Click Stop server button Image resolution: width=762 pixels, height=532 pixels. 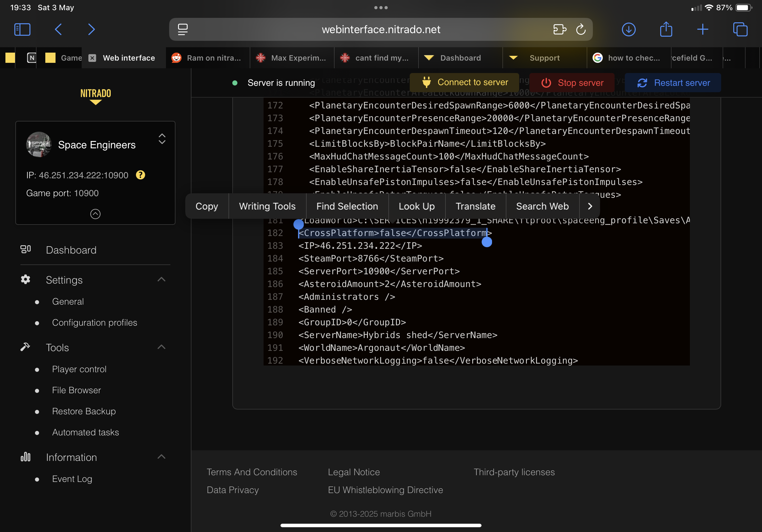(572, 83)
